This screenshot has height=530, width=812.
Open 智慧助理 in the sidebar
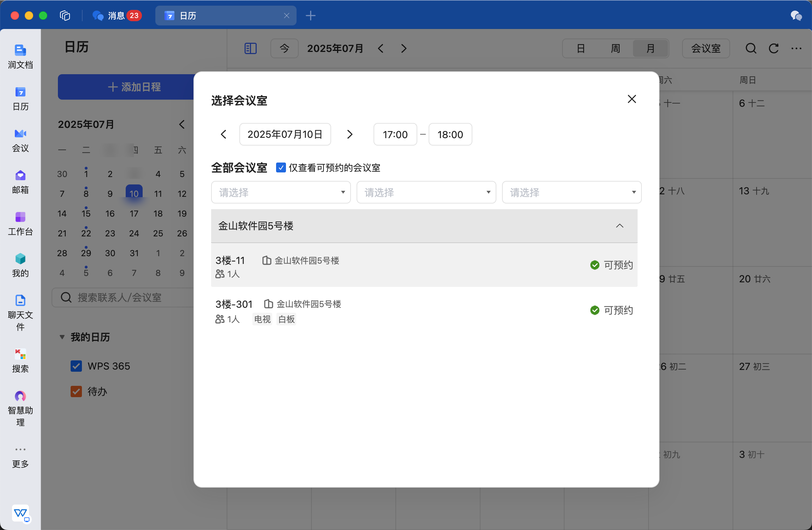[x=20, y=408]
